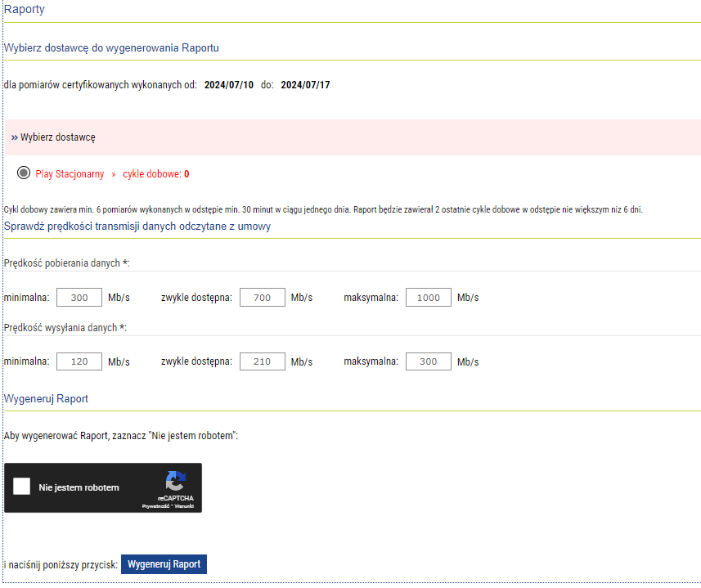The width and height of the screenshot is (701, 588).
Task: Open the reCAPTCHA Prywatność link
Action: pos(155,506)
